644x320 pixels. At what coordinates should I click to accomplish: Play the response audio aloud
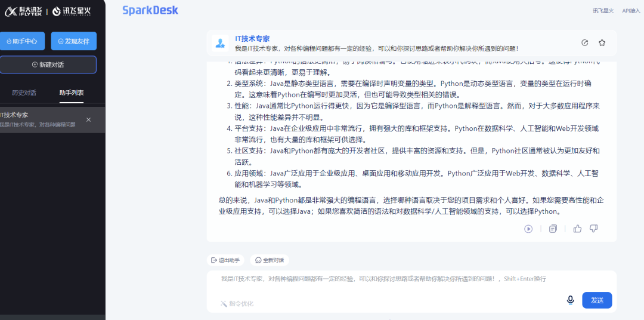[528, 229]
